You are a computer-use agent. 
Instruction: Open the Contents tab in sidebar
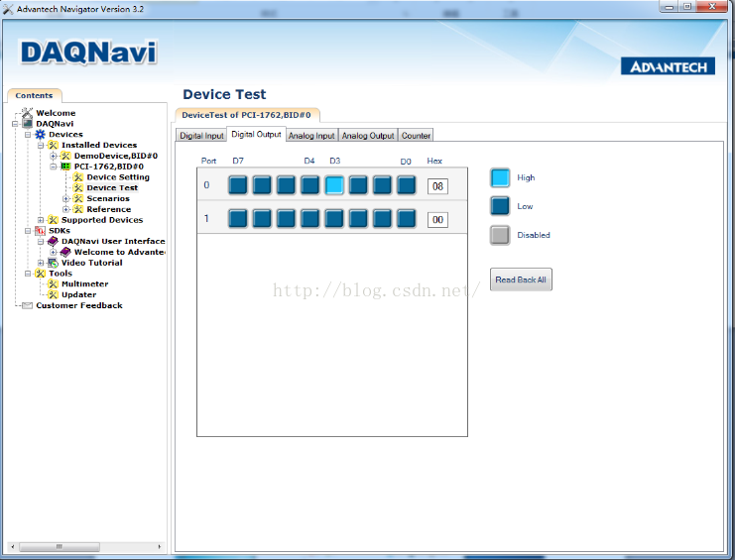point(34,95)
